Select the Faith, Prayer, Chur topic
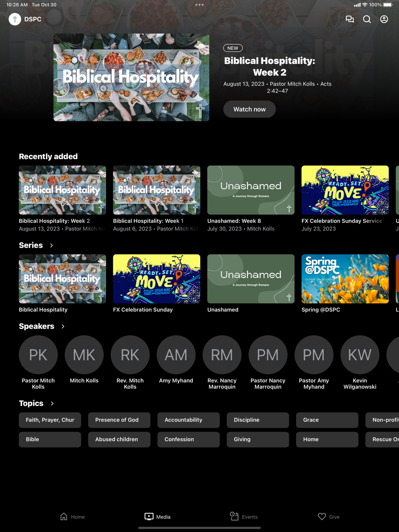 [50, 420]
